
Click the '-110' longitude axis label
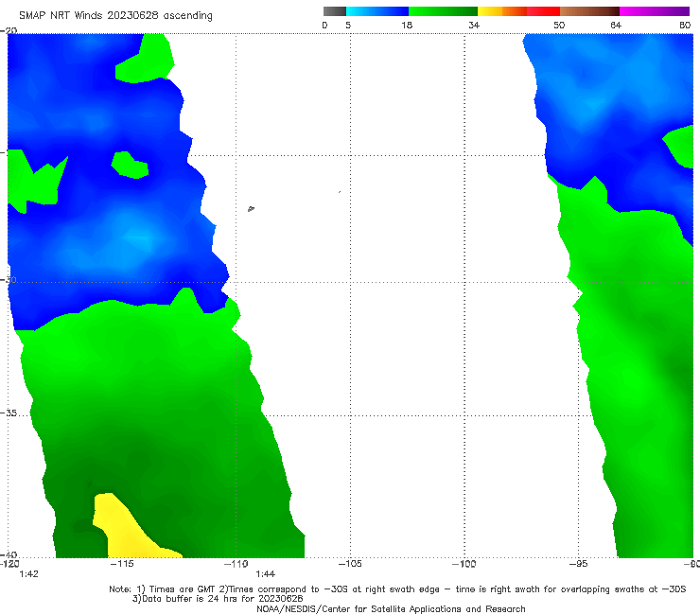(x=236, y=564)
